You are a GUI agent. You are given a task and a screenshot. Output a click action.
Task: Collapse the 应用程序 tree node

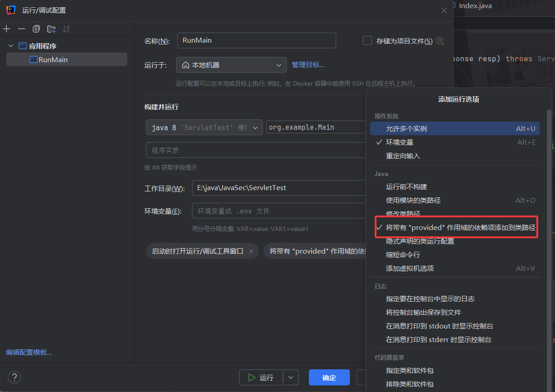11,46
